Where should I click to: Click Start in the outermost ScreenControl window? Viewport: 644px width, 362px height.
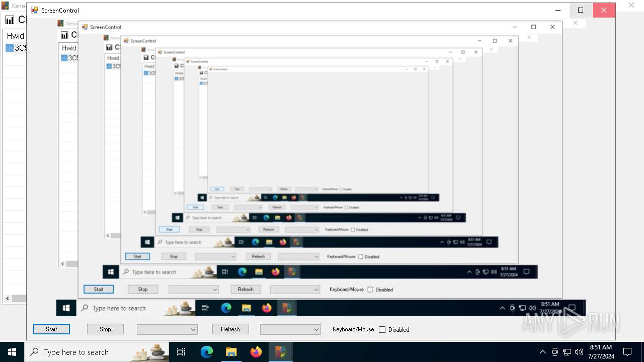[51, 329]
